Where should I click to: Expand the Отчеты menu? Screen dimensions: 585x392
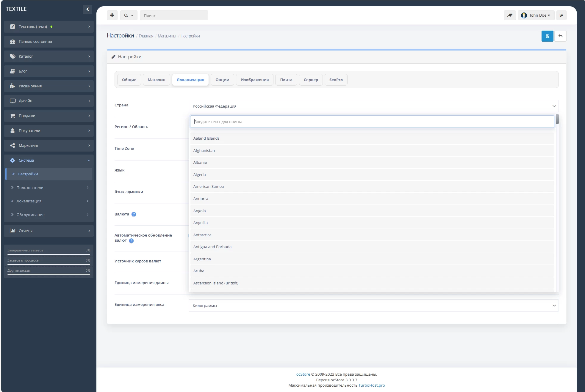[x=49, y=231]
